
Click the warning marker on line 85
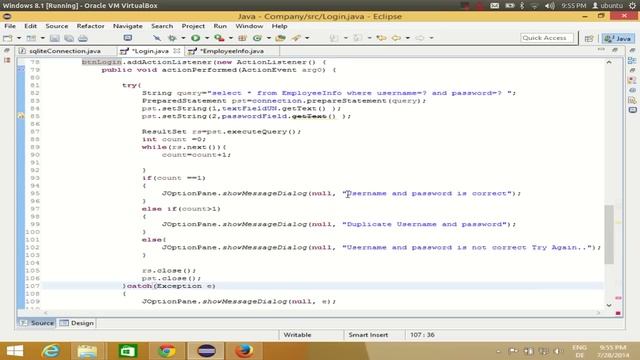pos(21,116)
